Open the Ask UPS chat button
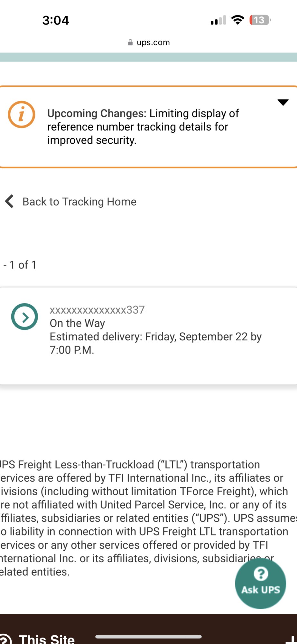This screenshot has width=297, height=644. point(260,583)
